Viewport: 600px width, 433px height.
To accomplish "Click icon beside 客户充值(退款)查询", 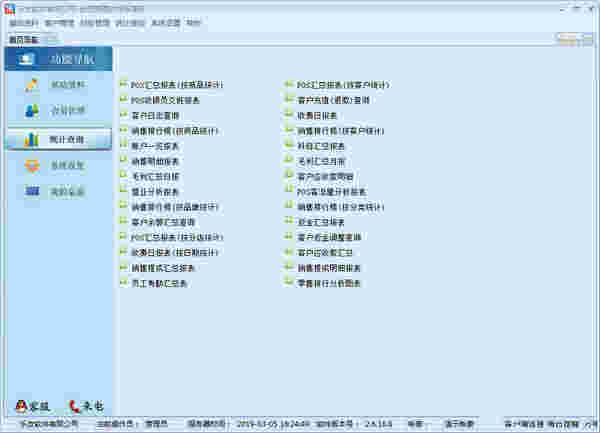I will [289, 99].
